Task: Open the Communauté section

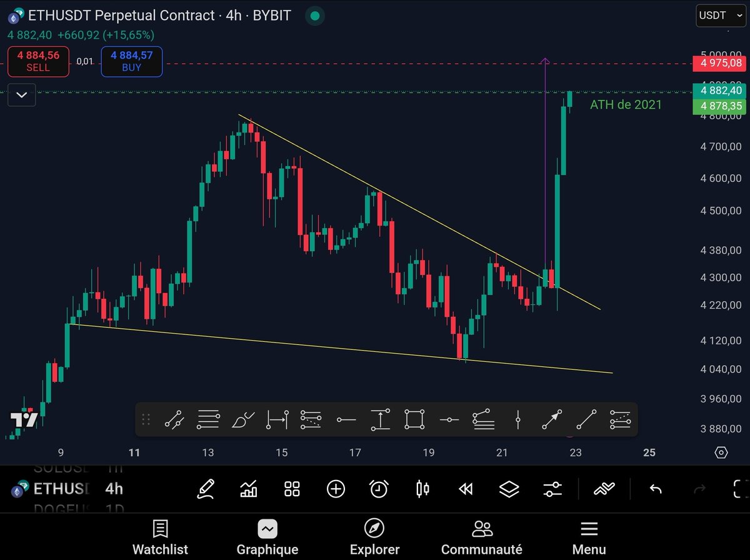Action: click(x=481, y=536)
